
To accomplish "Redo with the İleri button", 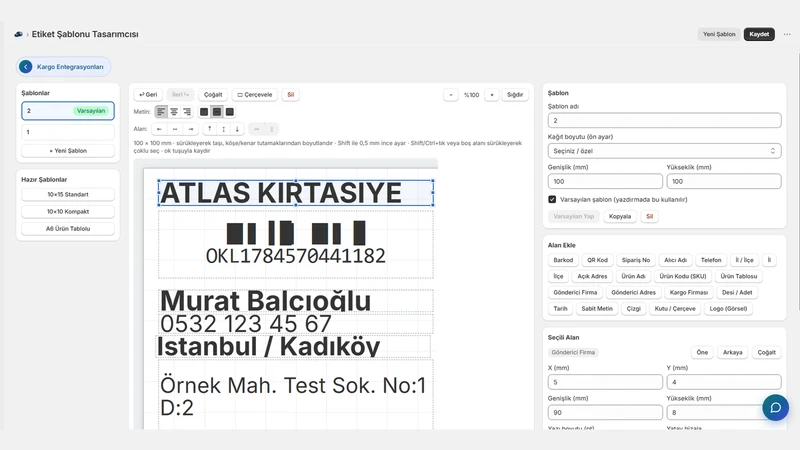I will point(181,95).
